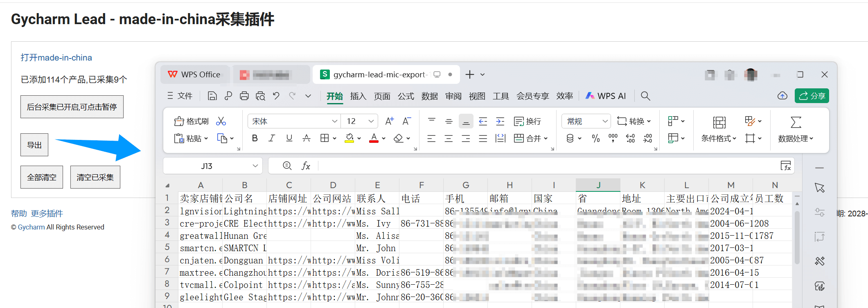Screen dimensions: 868x308
Task: Expand the merge cells (合并) dropdown
Action: click(546, 139)
